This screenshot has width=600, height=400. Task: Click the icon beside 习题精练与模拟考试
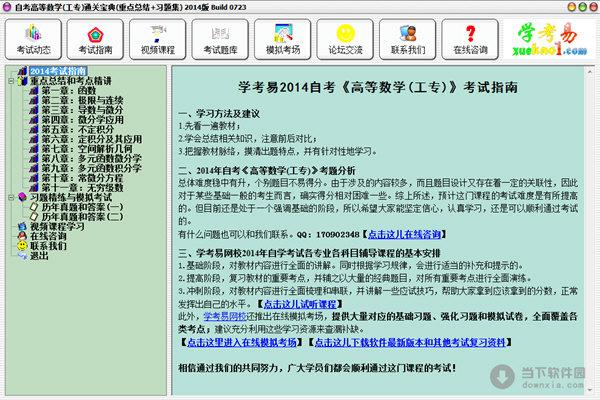click(23, 198)
